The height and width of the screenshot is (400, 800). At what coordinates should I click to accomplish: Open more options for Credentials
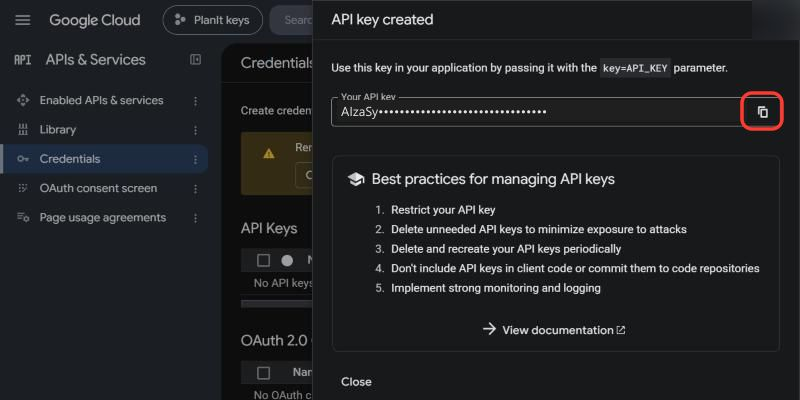click(x=195, y=160)
